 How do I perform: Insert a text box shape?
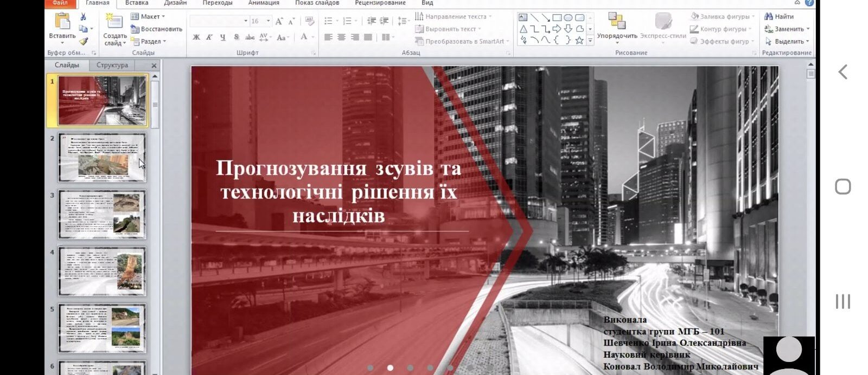[x=523, y=18]
